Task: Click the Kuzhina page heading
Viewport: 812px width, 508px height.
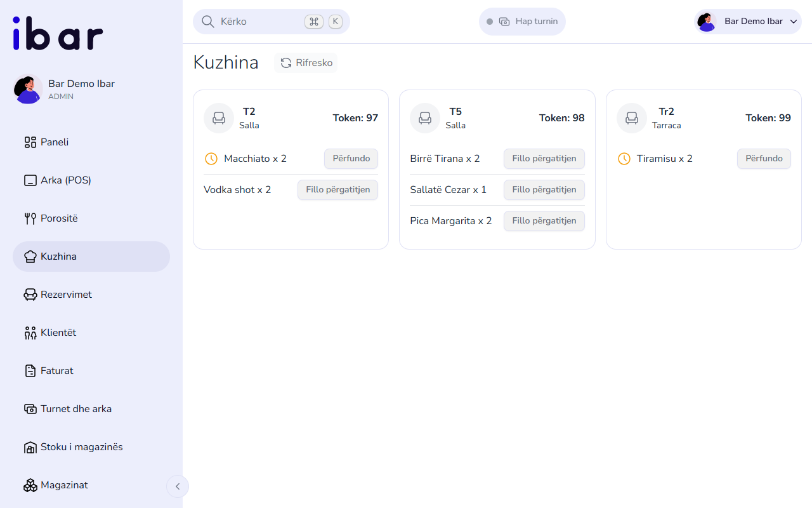Action: click(x=226, y=63)
